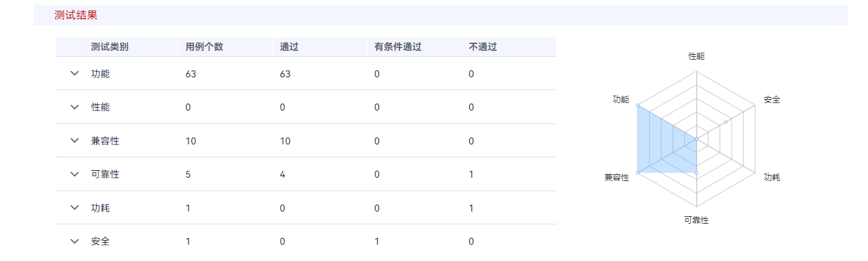Click the 通过 column header
Image resolution: width=868 pixels, height=261 pixels.
coord(290,47)
